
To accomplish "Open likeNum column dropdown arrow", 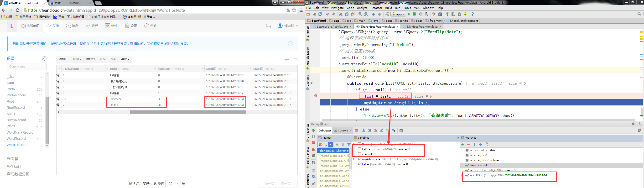I will coord(203,69).
